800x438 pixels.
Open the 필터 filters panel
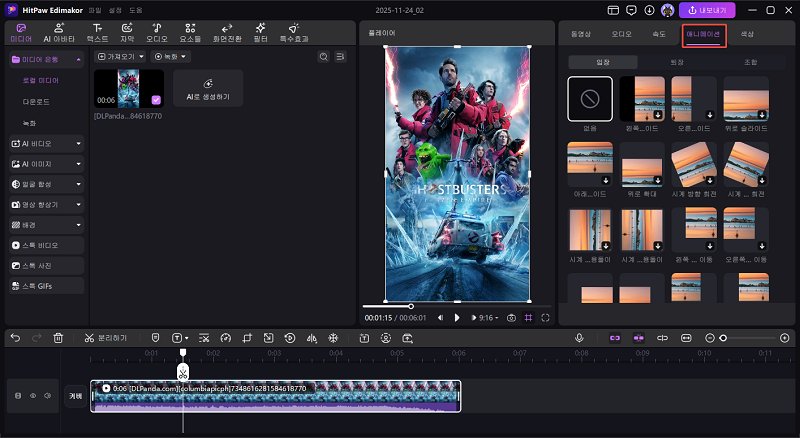pyautogui.click(x=260, y=32)
